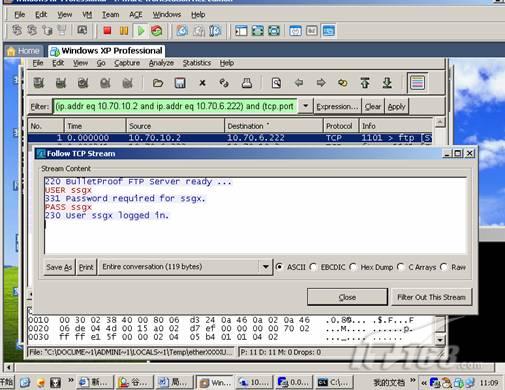Click the VMware snapshot manager icon
Viewport: 505px width, 390px height.
(215, 31)
